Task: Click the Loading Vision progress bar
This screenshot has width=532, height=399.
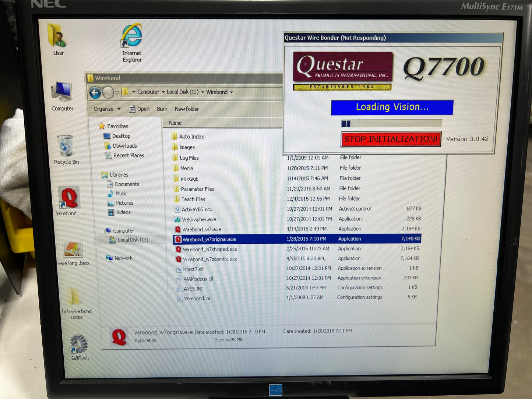Action: point(391,123)
